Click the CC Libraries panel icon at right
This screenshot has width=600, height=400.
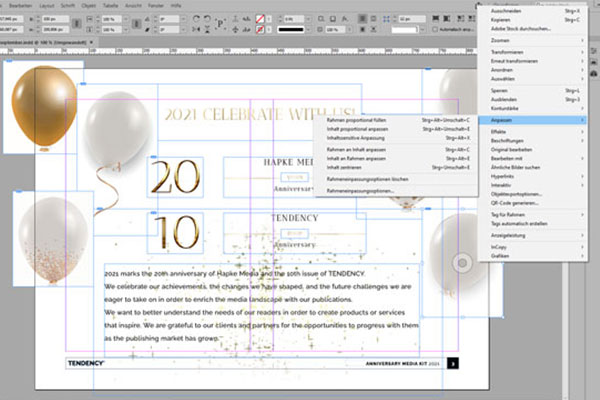(x=593, y=73)
